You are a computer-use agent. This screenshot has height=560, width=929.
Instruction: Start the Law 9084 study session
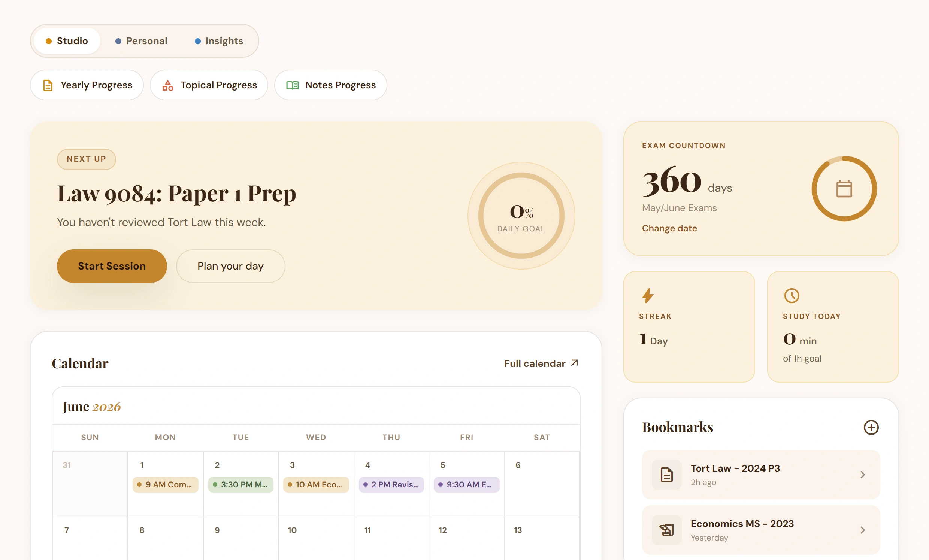point(112,266)
